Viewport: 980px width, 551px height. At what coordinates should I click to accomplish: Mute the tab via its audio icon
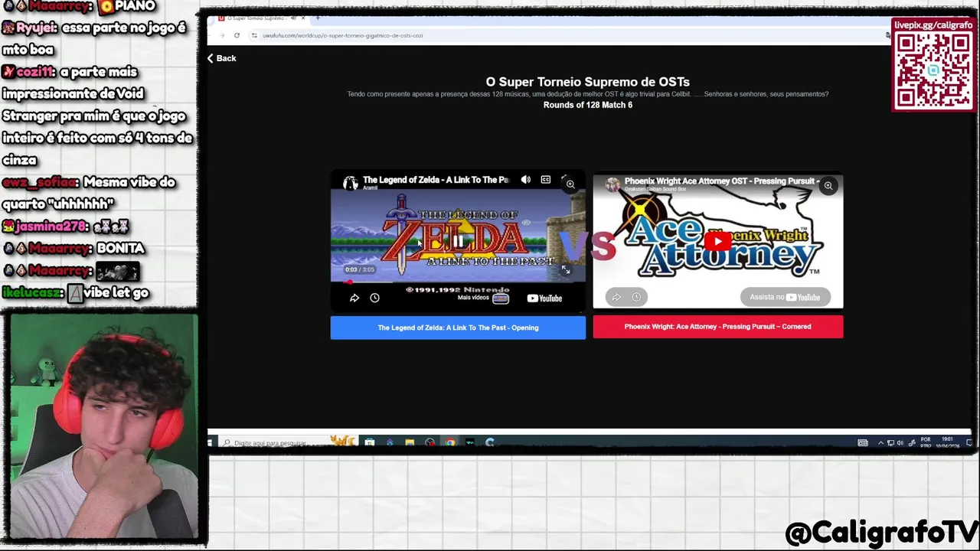click(x=293, y=18)
